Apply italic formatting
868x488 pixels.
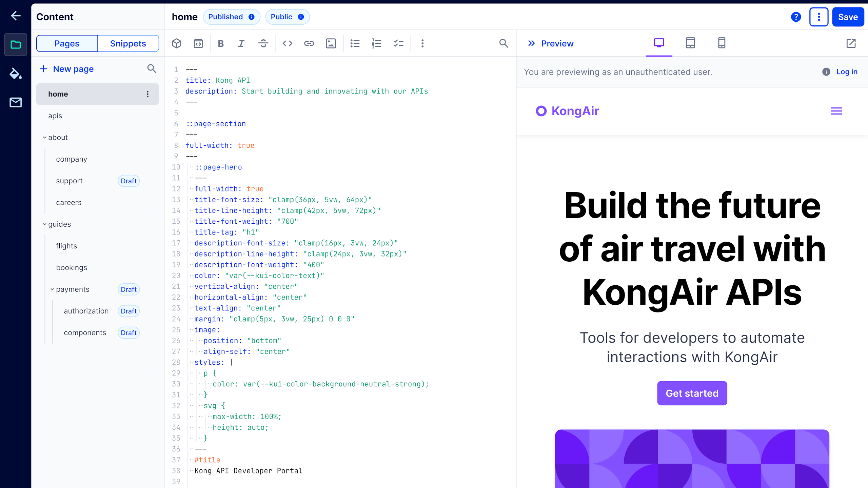[241, 43]
